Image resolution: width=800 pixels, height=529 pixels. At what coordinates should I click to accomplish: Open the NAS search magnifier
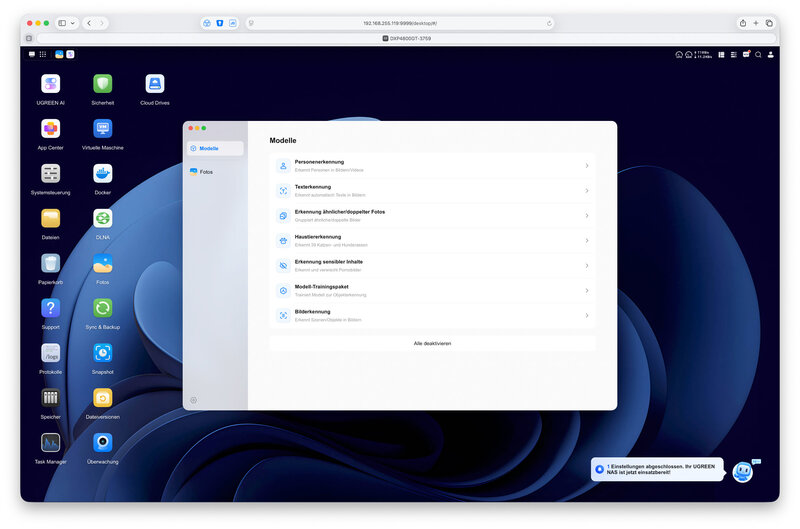click(758, 55)
